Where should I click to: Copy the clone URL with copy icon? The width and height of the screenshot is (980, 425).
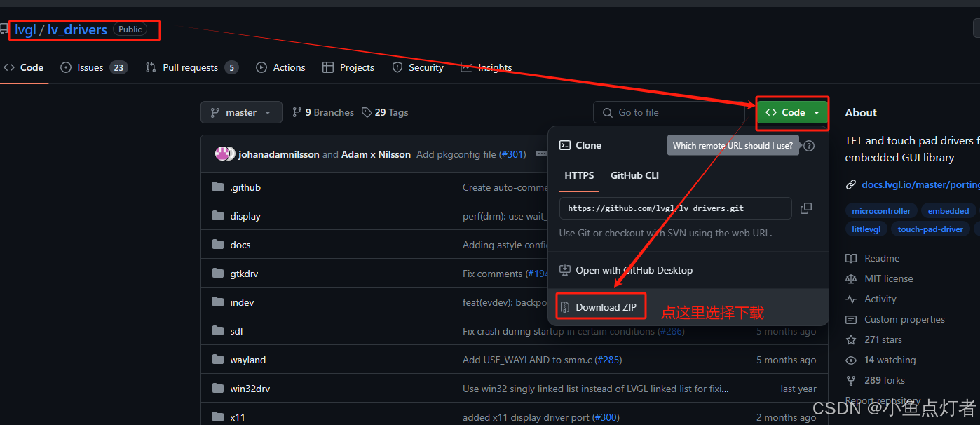806,208
